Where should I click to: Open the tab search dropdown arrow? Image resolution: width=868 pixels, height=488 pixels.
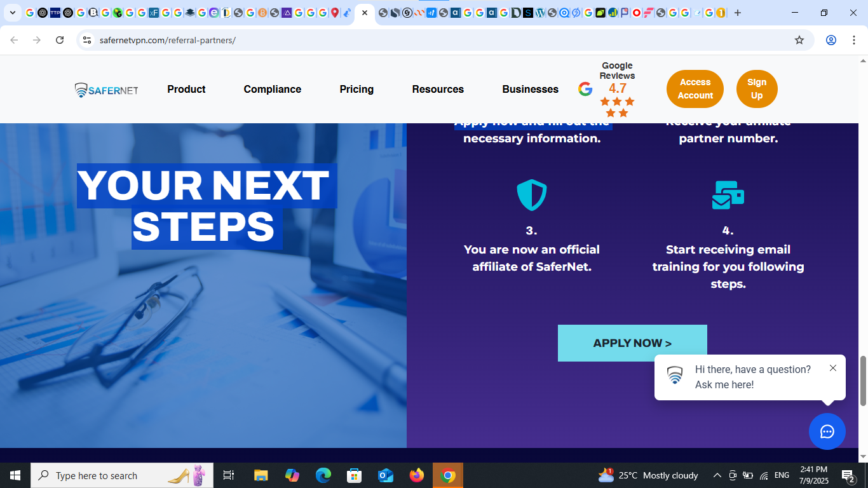coord(12,13)
